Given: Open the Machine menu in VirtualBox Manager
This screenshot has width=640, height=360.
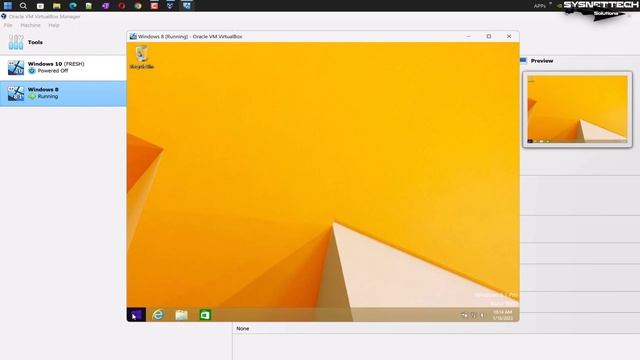Looking at the screenshot, I should [30, 25].
